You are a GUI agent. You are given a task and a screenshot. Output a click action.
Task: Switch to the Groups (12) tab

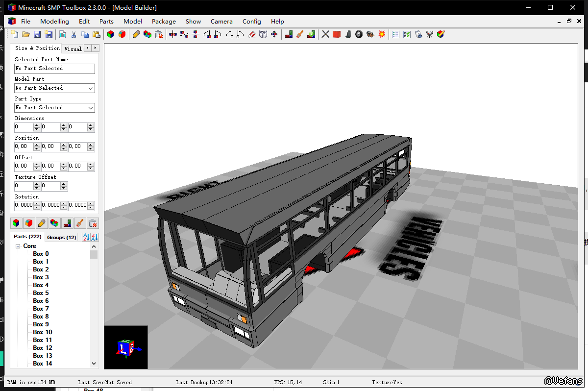click(61, 237)
